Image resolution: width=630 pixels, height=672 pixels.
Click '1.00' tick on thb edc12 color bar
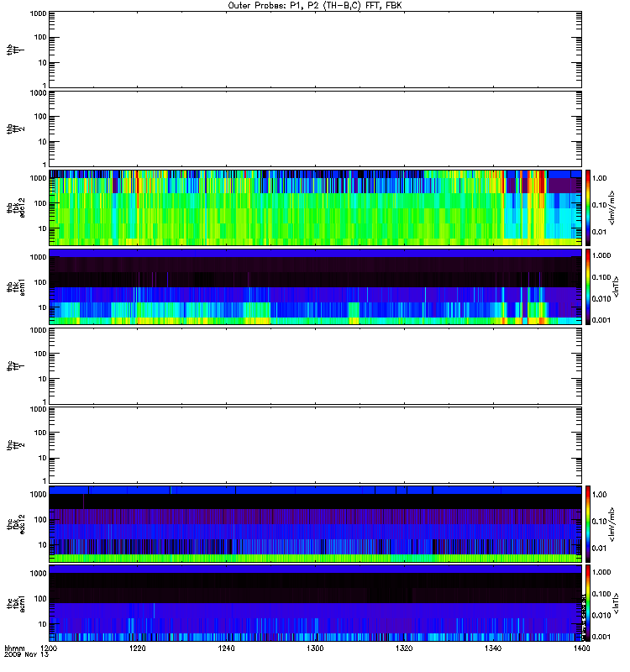(600, 178)
